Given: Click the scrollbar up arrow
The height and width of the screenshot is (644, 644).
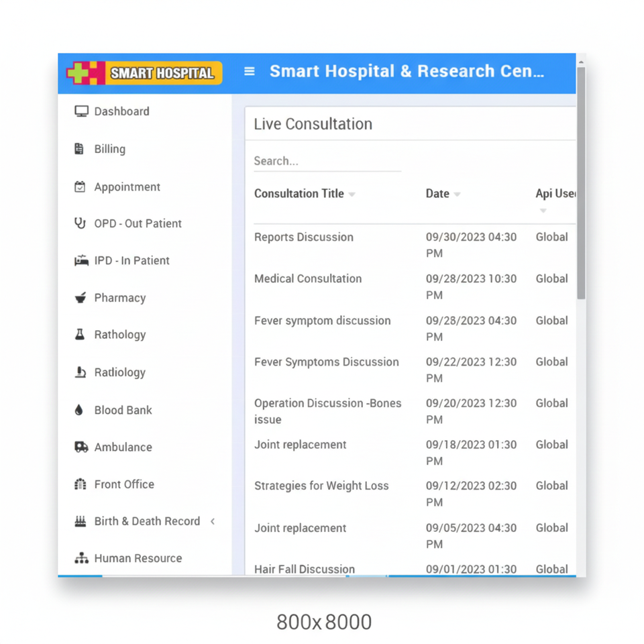Looking at the screenshot, I should click(581, 62).
